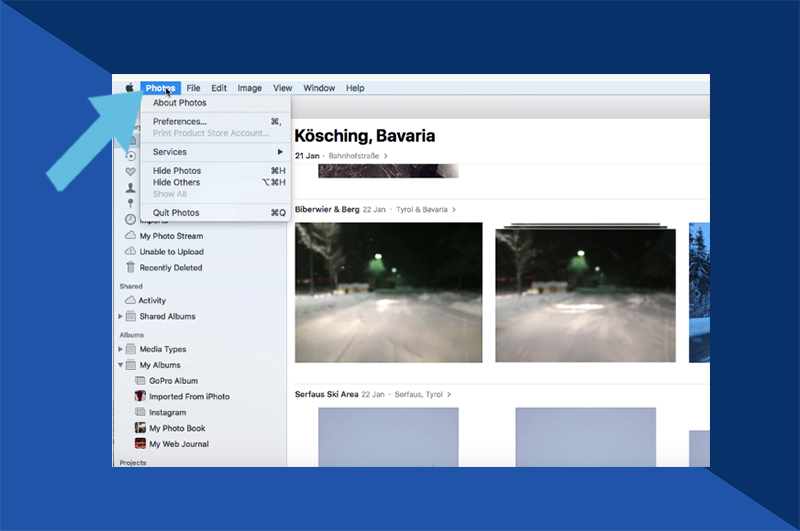Click the Recently Deleted trash icon
The image size is (800, 531).
[131, 267]
